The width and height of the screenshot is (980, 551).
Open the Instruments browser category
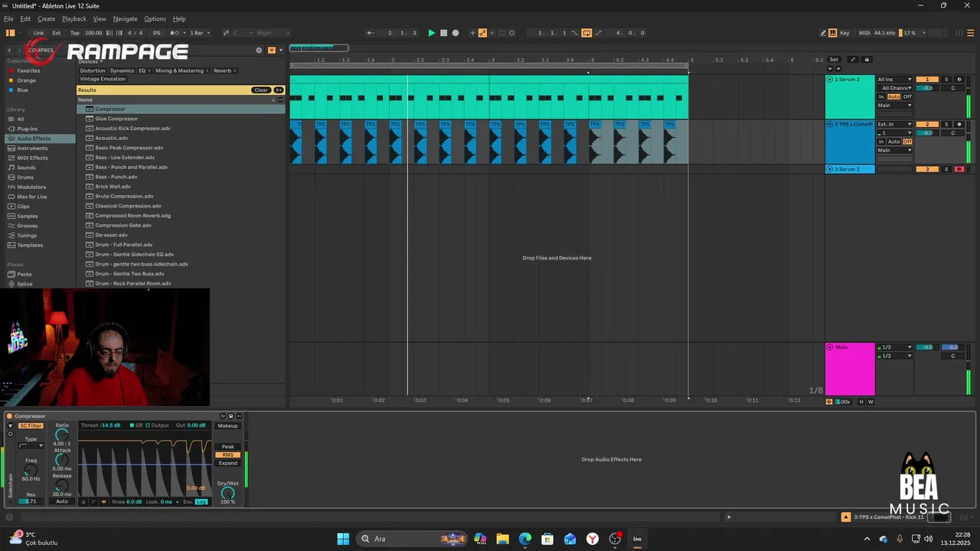(x=32, y=148)
